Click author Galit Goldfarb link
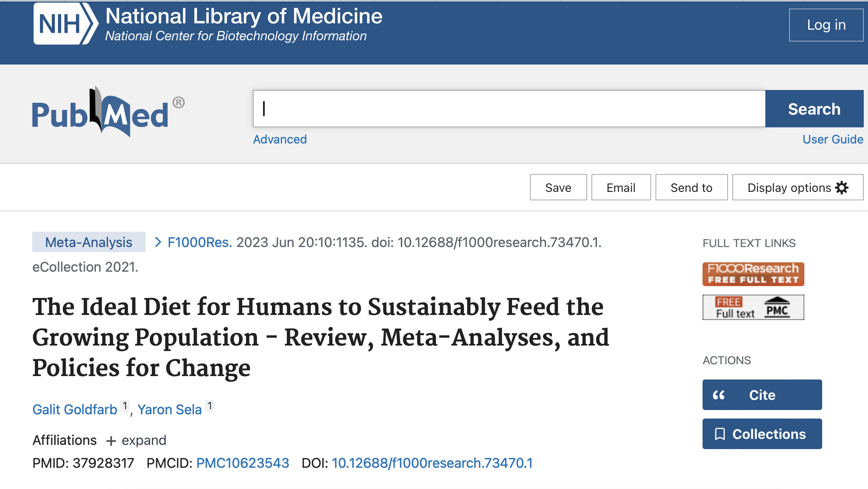Image resolution: width=868 pixels, height=489 pixels. pyautogui.click(x=75, y=410)
